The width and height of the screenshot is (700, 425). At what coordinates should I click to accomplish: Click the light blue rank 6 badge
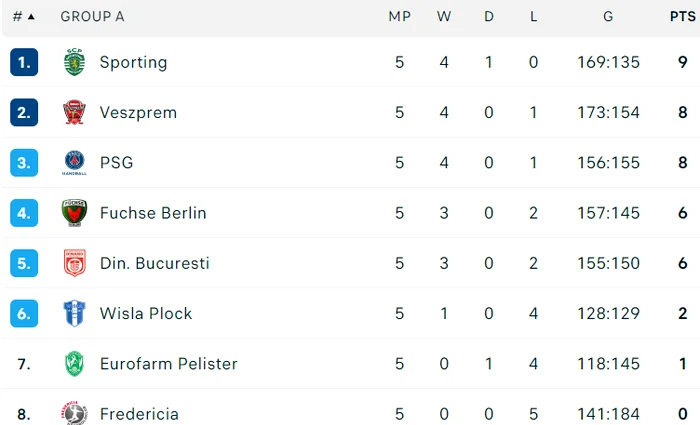pos(24,313)
